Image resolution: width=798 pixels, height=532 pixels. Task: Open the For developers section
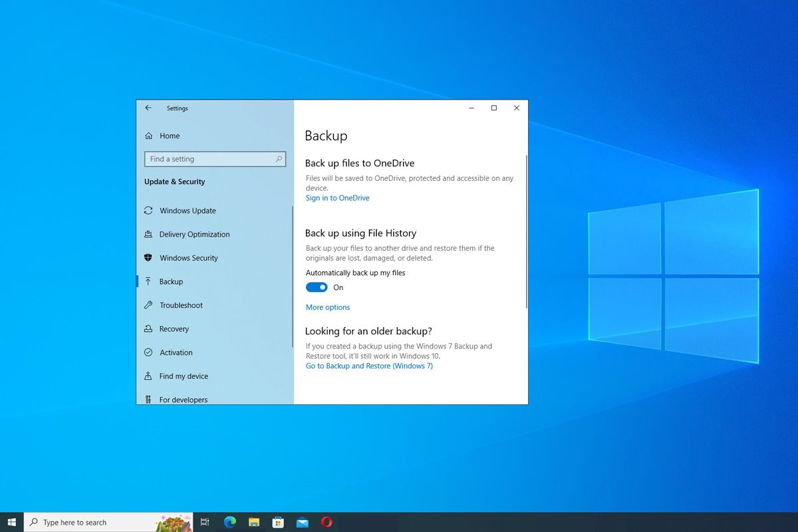(183, 399)
